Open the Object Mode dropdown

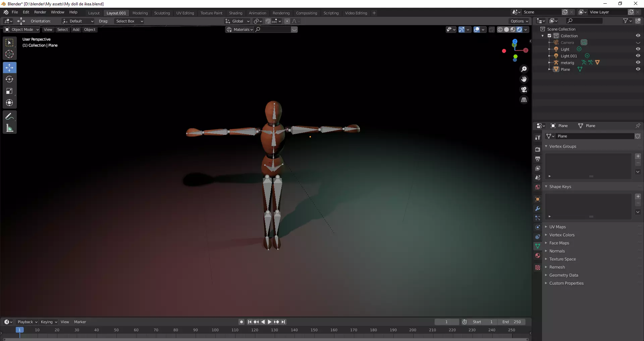click(22, 30)
